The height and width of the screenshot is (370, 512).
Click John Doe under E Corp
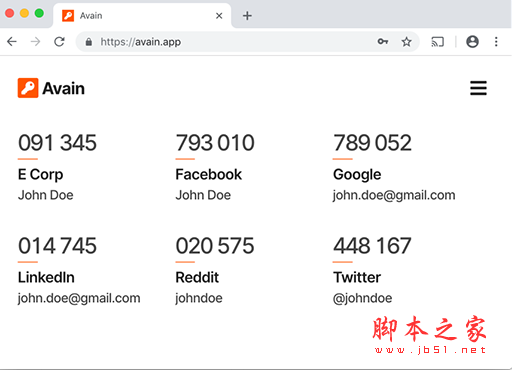46,195
